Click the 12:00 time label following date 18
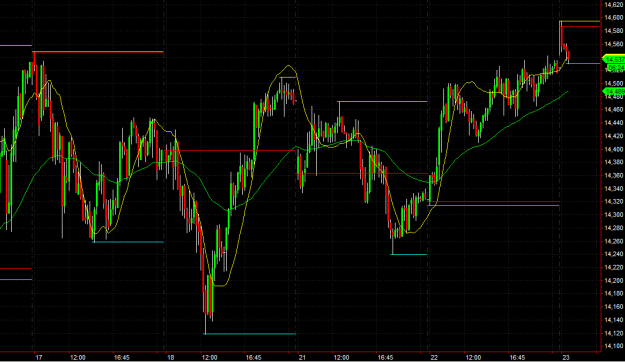 pos(210,358)
